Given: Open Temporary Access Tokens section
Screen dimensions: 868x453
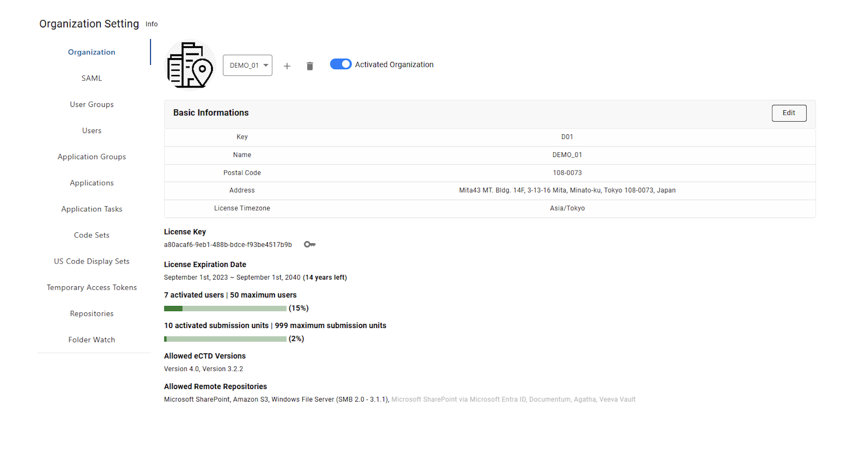Looking at the screenshot, I should [92, 287].
